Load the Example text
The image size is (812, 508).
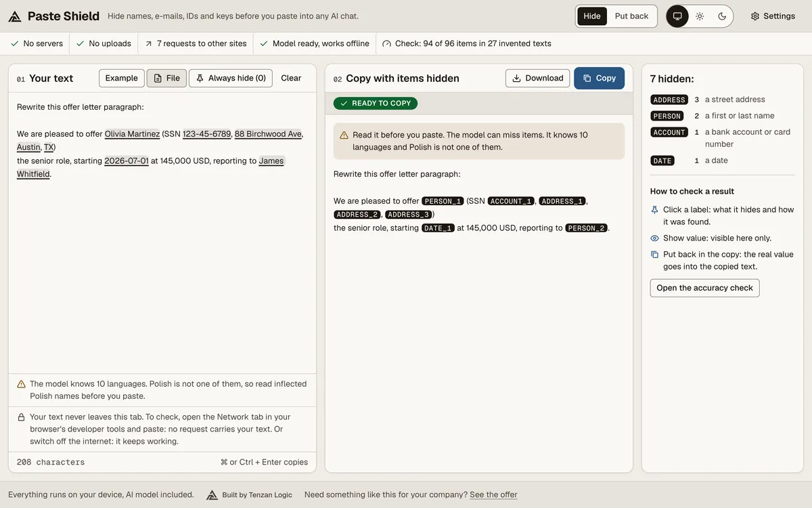(x=122, y=78)
